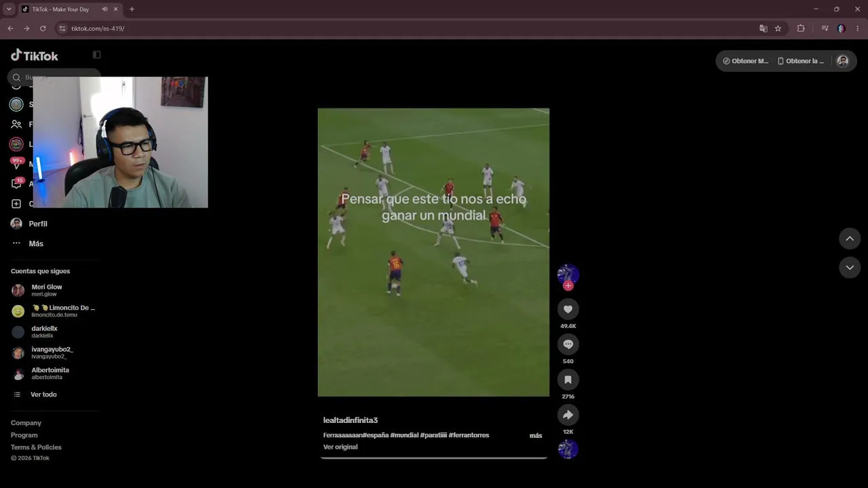Go forward with the browser forward arrow
This screenshot has width=868, height=488.
[x=26, y=28]
